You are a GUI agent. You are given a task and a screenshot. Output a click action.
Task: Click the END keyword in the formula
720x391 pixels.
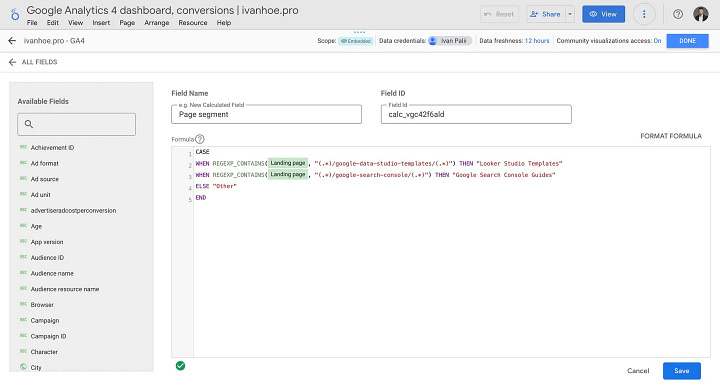(x=201, y=198)
